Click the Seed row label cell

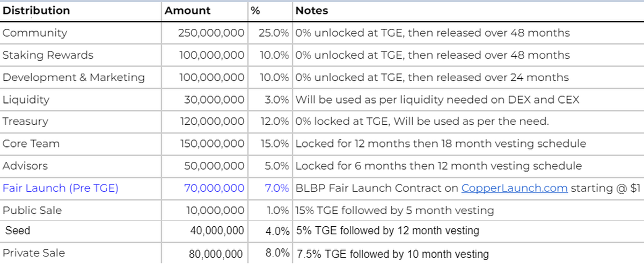coord(18,231)
